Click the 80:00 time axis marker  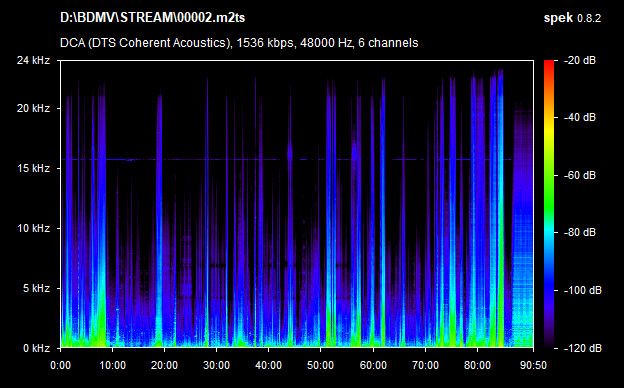(477, 365)
